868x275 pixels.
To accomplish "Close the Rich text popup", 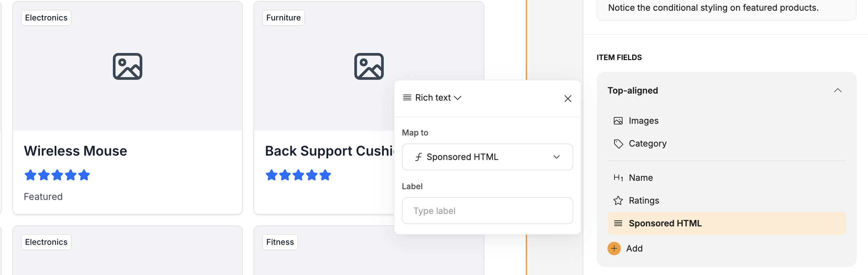I will [x=568, y=99].
